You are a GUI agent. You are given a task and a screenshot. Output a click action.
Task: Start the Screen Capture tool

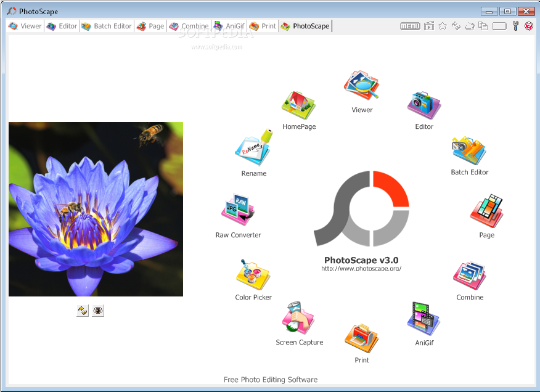pos(298,317)
